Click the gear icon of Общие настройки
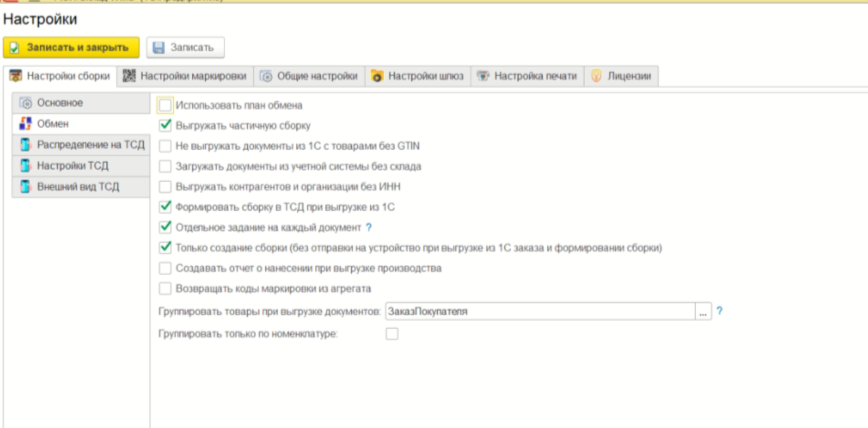Image resolution: width=868 pixels, height=428 pixels. [x=266, y=76]
